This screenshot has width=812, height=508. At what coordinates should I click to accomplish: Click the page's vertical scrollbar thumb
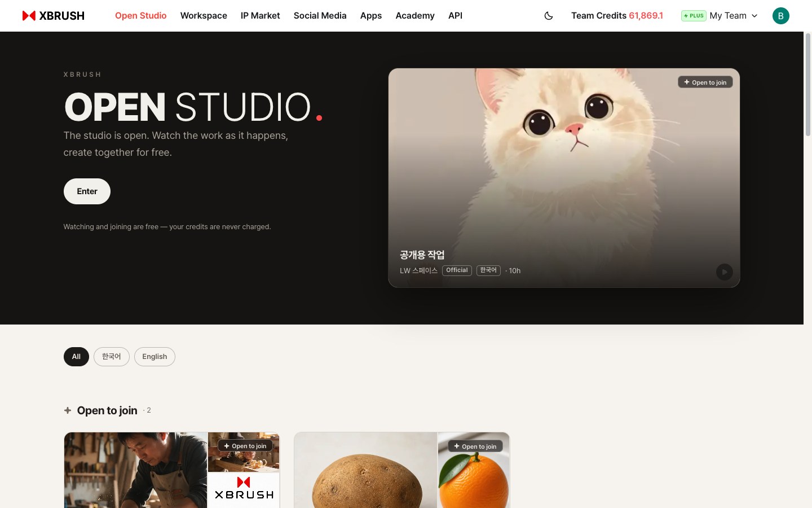(807, 85)
